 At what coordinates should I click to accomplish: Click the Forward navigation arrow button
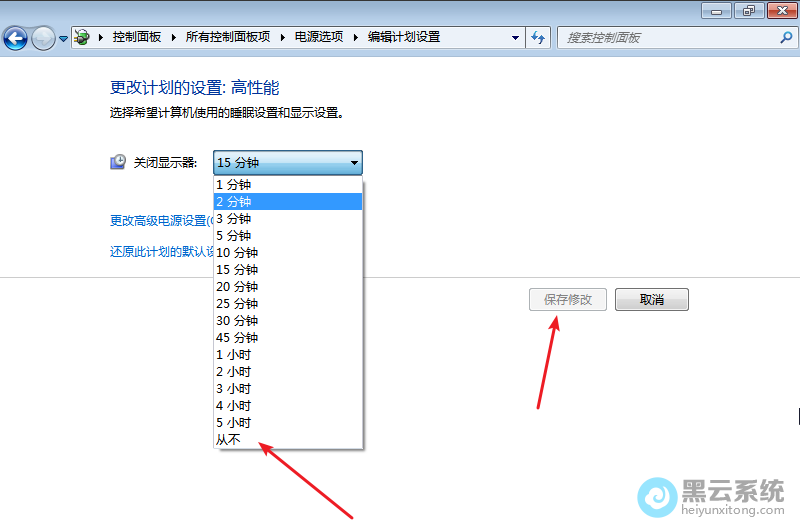click(x=43, y=38)
